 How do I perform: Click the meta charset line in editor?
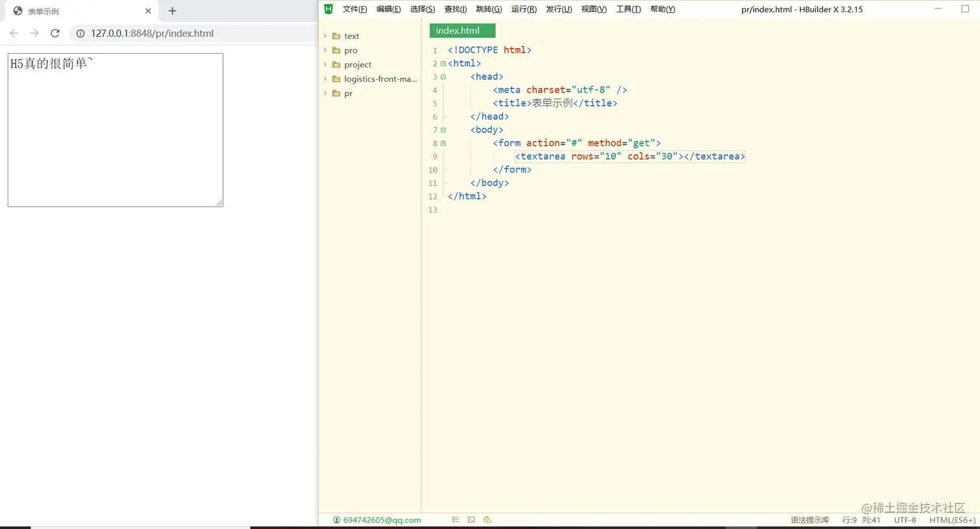click(x=560, y=90)
